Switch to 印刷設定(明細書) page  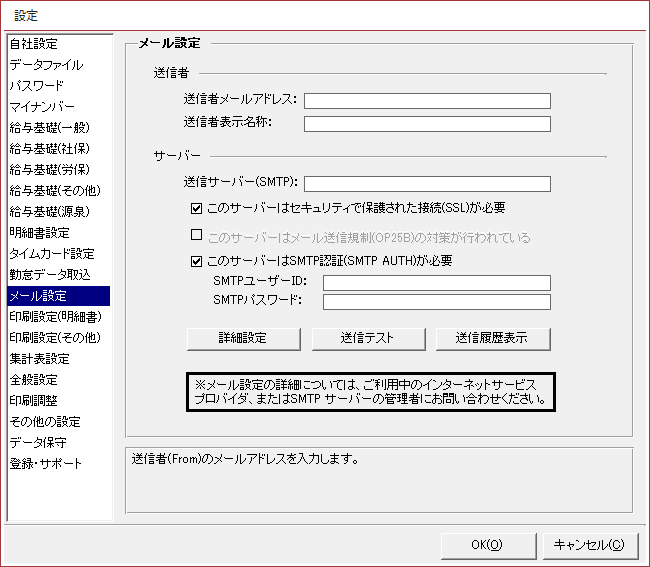[x=55, y=317]
